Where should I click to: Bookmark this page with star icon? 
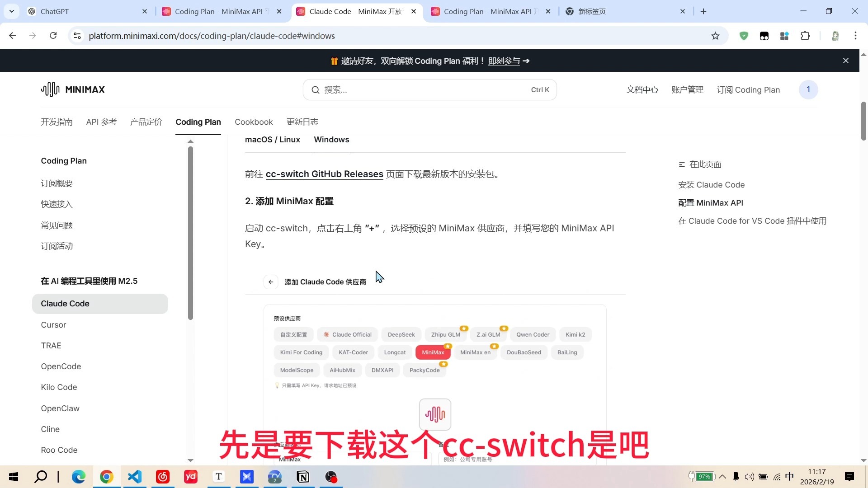[x=715, y=36]
